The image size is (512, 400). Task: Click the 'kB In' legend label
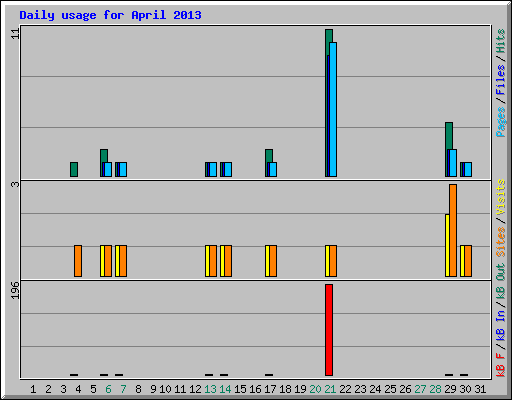(x=501, y=325)
